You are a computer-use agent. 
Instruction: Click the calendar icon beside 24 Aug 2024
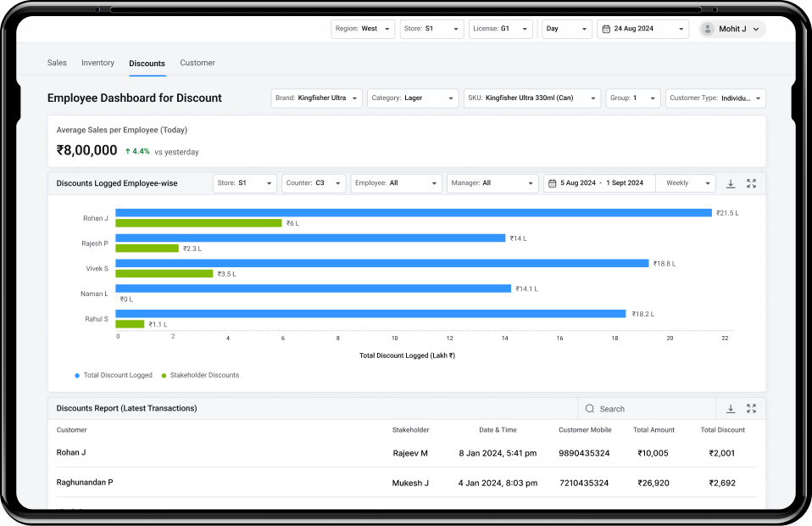click(x=605, y=29)
